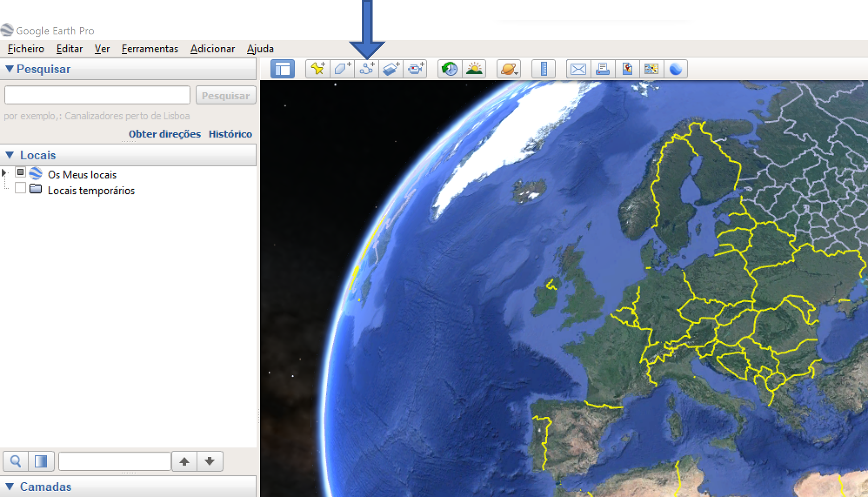Expand the Os Meus locais tree
Image resolution: width=868 pixels, height=497 pixels.
point(4,173)
